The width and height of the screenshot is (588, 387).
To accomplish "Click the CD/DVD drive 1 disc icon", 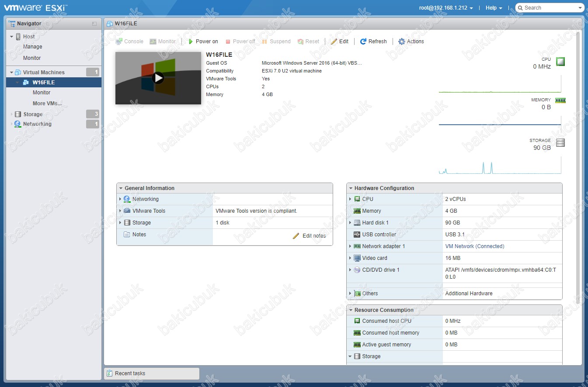I will pyautogui.click(x=357, y=270).
